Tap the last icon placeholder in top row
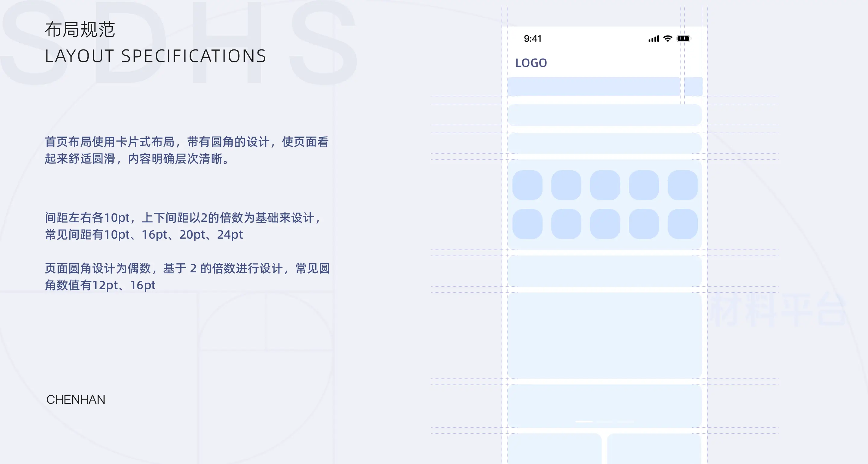The height and width of the screenshot is (464, 868). (x=682, y=185)
